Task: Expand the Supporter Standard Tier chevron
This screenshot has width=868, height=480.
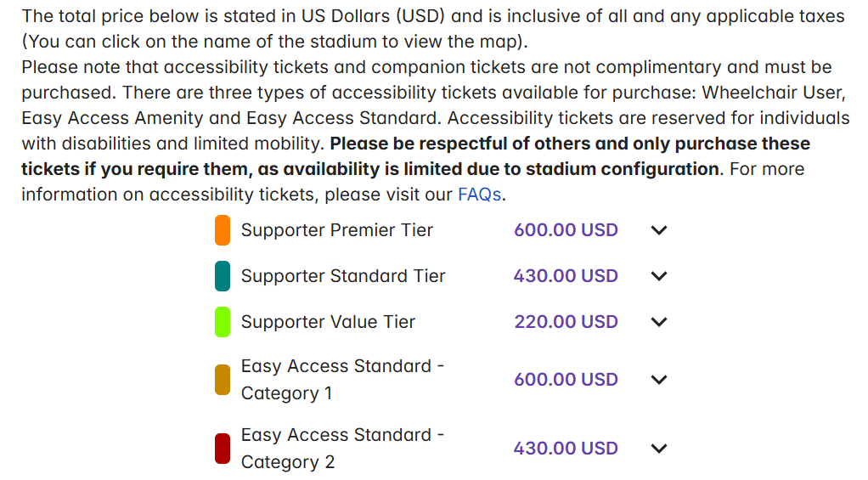Action: point(659,276)
